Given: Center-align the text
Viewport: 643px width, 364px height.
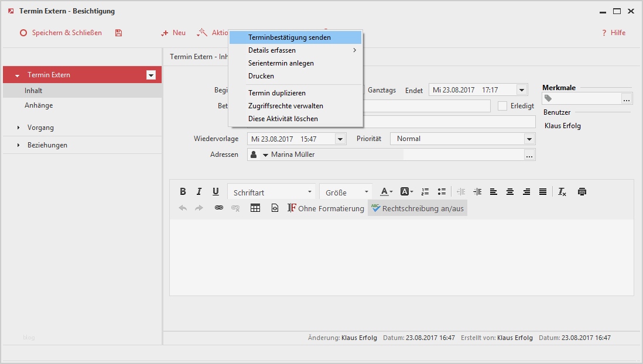Looking at the screenshot, I should pyautogui.click(x=510, y=192).
